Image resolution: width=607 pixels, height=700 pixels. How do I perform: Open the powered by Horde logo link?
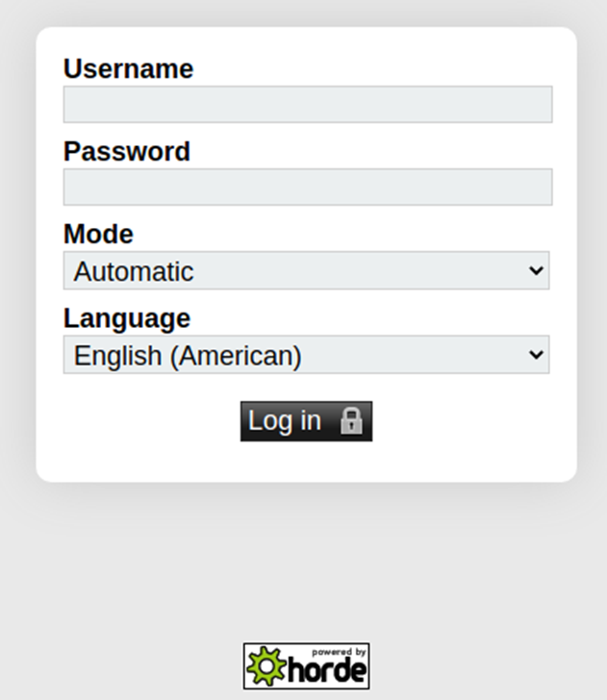[x=307, y=666]
